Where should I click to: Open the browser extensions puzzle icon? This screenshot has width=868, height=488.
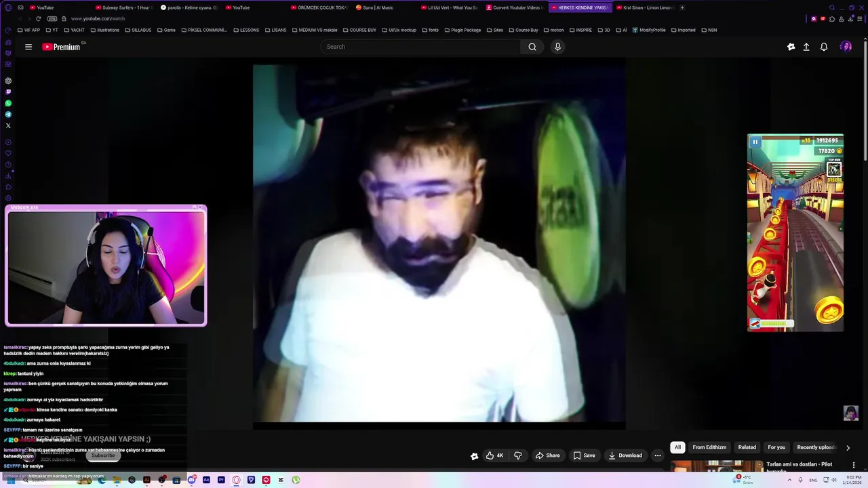tap(832, 18)
